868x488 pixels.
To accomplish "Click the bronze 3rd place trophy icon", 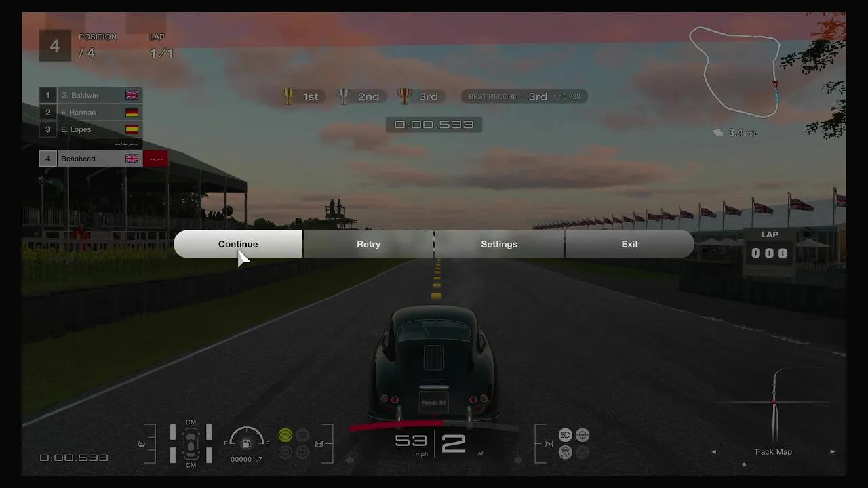I will tap(405, 96).
